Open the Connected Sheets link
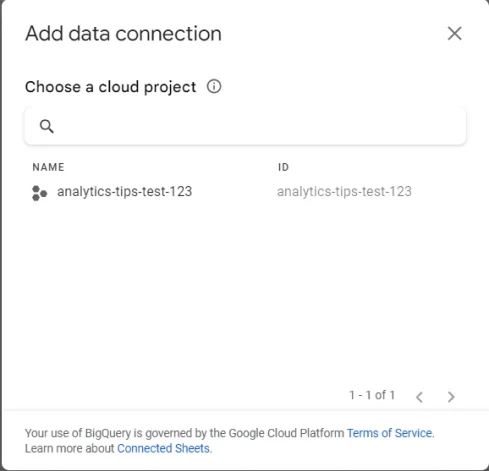 [164, 448]
